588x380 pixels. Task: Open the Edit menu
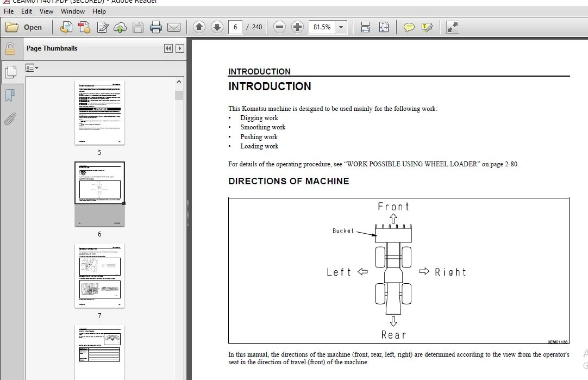(x=27, y=11)
